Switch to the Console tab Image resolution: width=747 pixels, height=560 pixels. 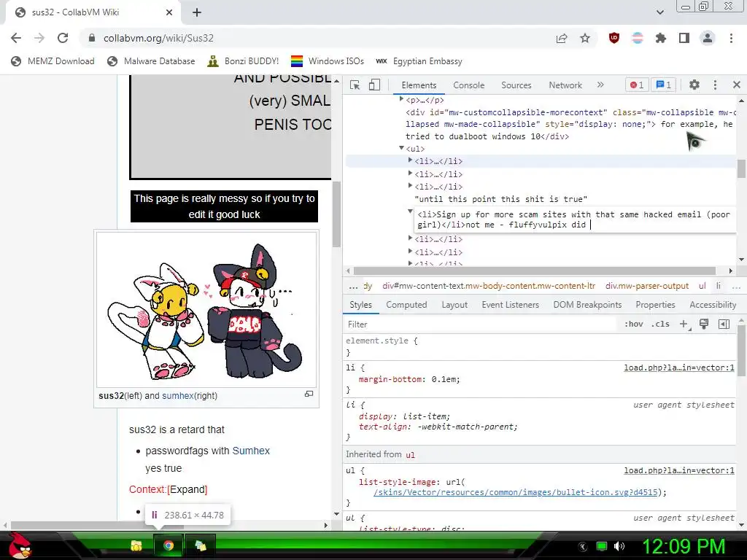469,85
